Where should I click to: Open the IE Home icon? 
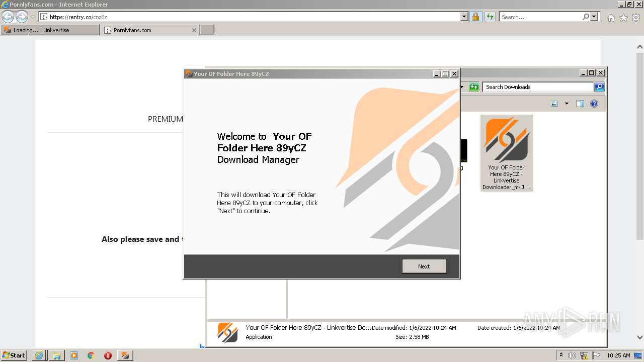(611, 18)
